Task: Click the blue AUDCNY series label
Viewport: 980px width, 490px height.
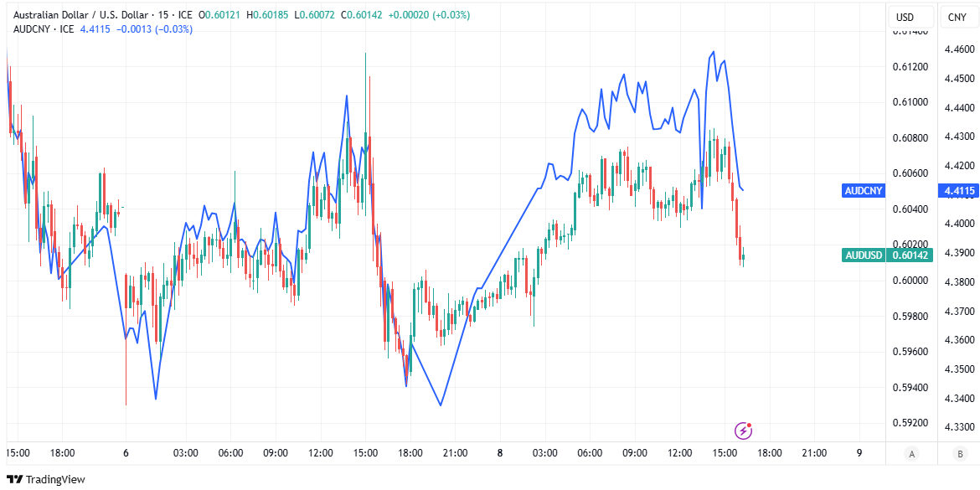Action: tap(863, 191)
